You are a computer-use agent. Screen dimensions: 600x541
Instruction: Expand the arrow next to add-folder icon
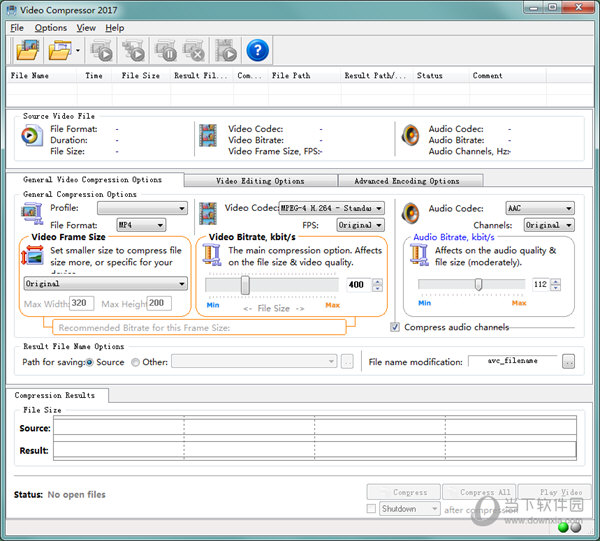pyautogui.click(x=78, y=51)
